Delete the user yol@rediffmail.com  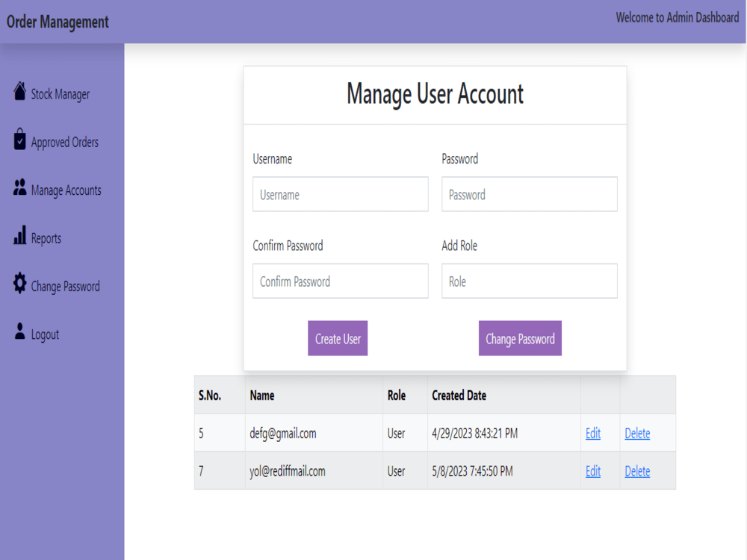[x=637, y=471]
